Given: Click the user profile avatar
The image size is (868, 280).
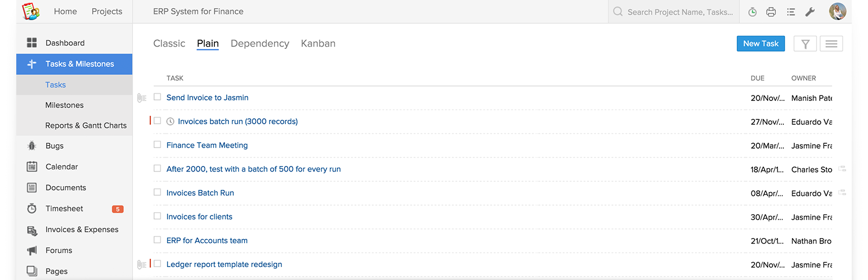Looking at the screenshot, I should (x=837, y=11).
